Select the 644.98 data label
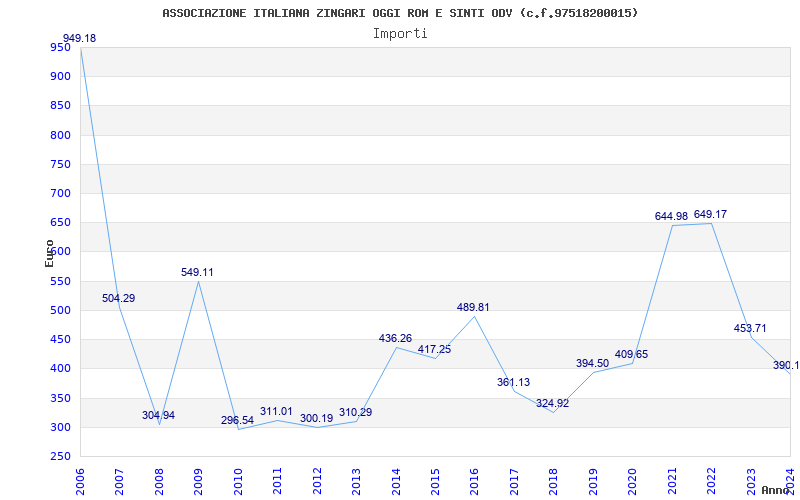The height and width of the screenshot is (500, 800). pyautogui.click(x=671, y=216)
